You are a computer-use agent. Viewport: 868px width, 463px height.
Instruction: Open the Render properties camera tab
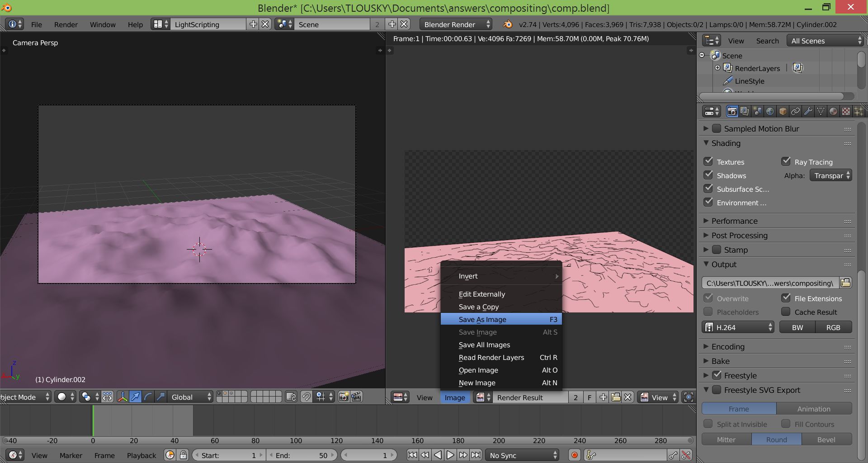tap(732, 111)
